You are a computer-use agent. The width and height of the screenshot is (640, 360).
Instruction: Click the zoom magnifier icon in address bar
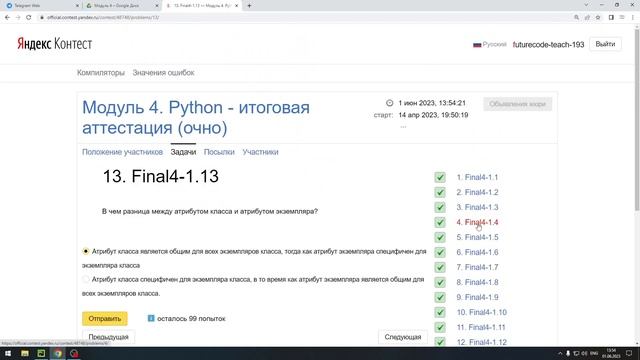(576, 18)
